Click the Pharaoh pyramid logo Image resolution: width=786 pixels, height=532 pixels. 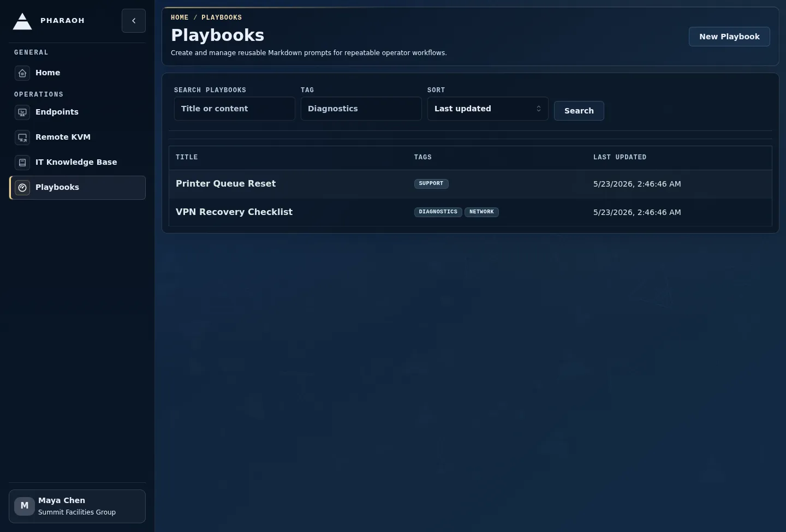coord(22,21)
